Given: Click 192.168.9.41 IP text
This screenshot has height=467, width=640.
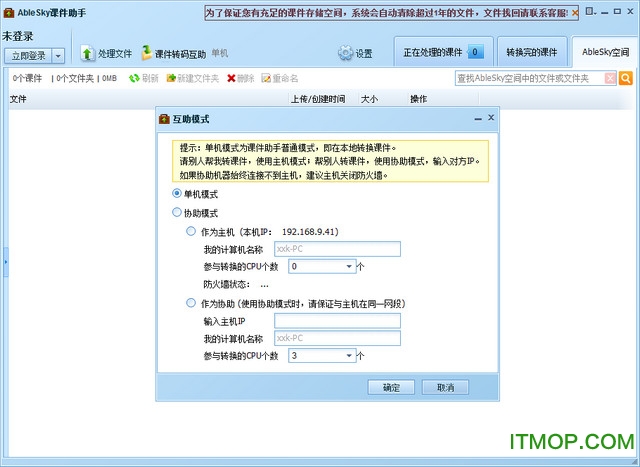Looking at the screenshot, I should (308, 232).
